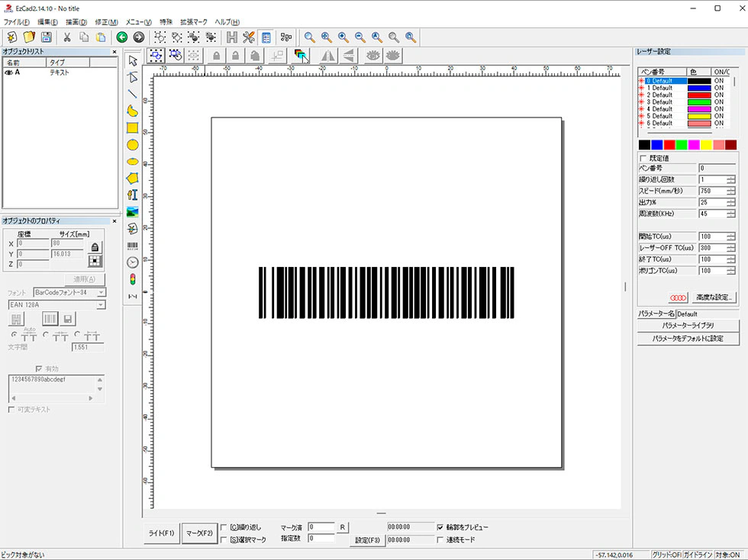Click the size aspect lock icon
Viewport: 748px width, 560px height.
95,247
